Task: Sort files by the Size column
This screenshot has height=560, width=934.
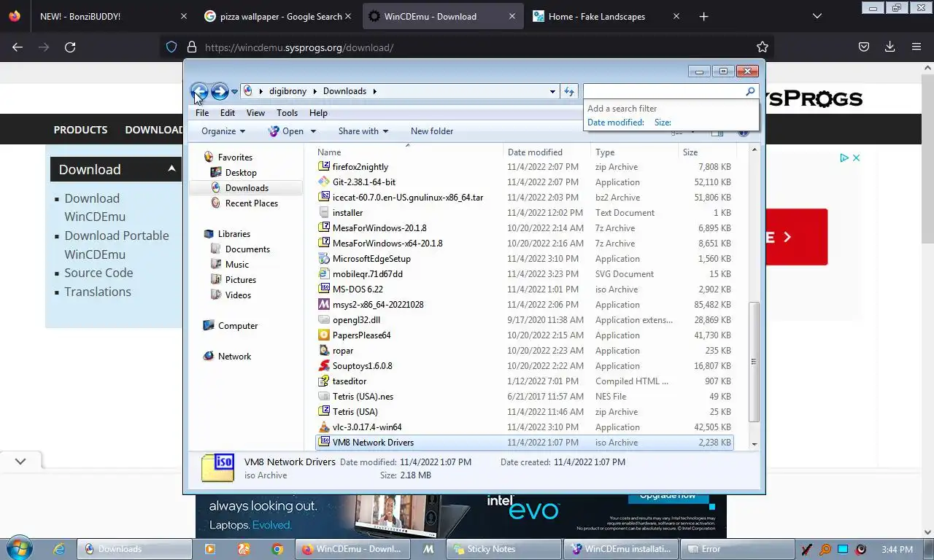Action: (706, 152)
